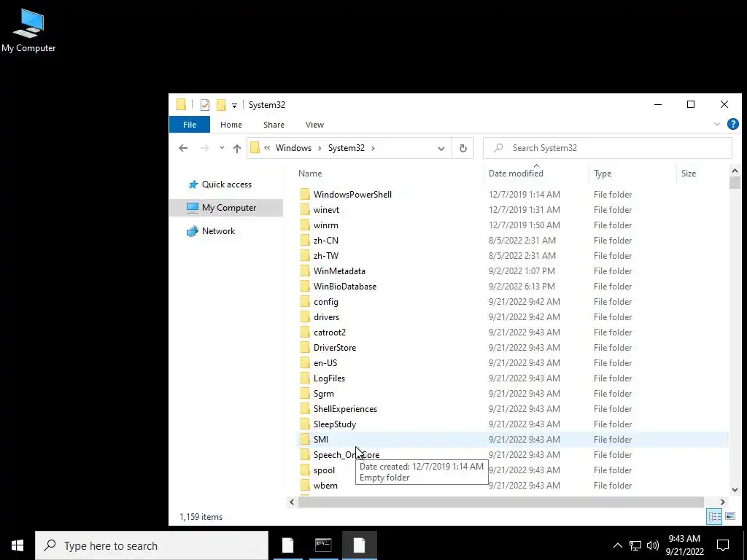Viewport: 747px width, 560px height.
Task: Select the DriverStore folder icon
Action: [305, 348]
